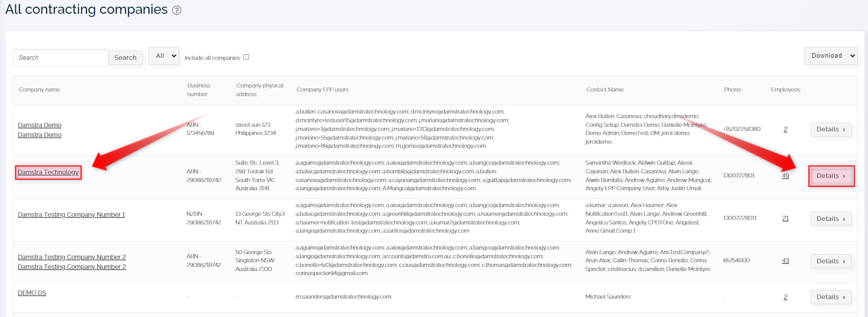Select NZBN - 29086218742 business number
Viewport: 868px width, 317px height.
pos(204,218)
